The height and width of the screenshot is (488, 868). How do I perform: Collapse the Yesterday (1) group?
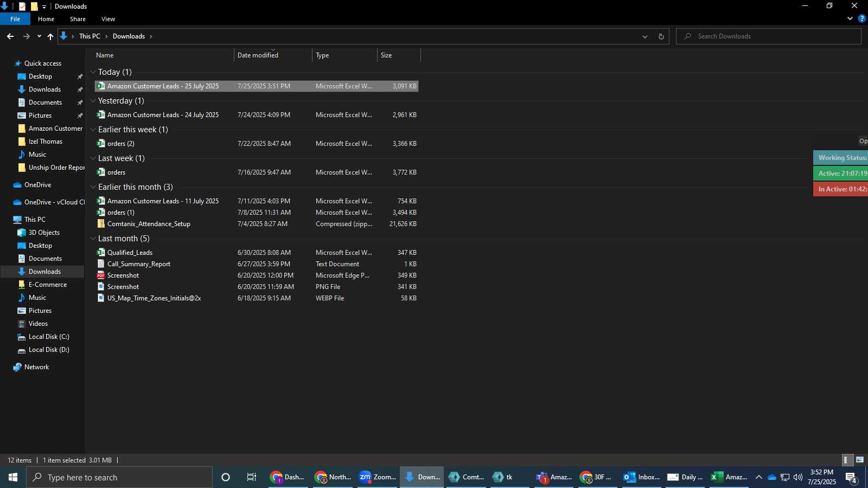[x=93, y=101]
